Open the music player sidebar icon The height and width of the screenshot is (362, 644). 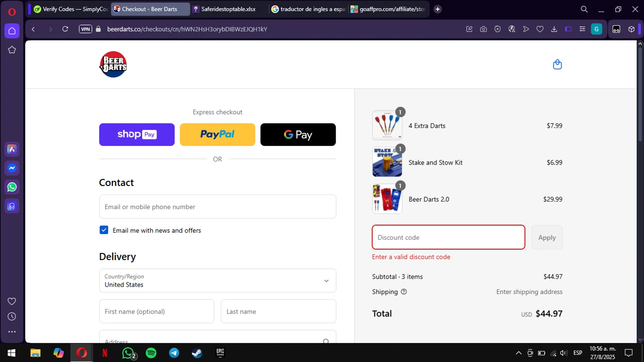12,206
